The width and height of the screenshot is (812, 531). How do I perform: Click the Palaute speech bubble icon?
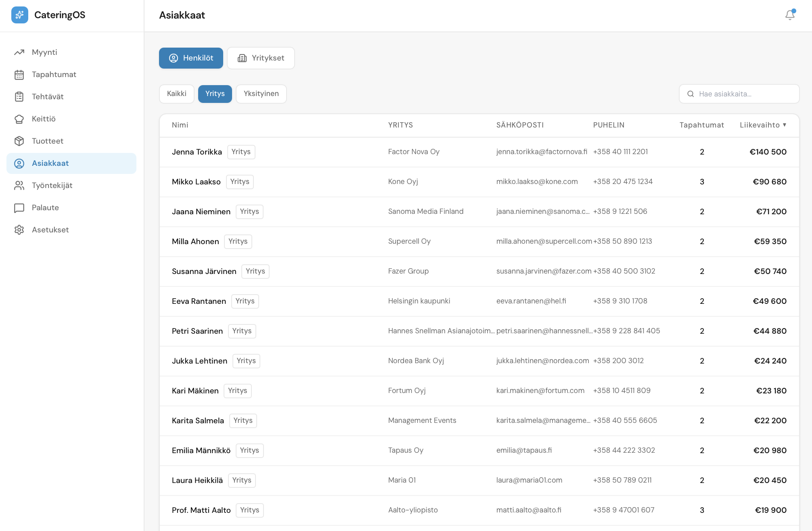click(19, 208)
